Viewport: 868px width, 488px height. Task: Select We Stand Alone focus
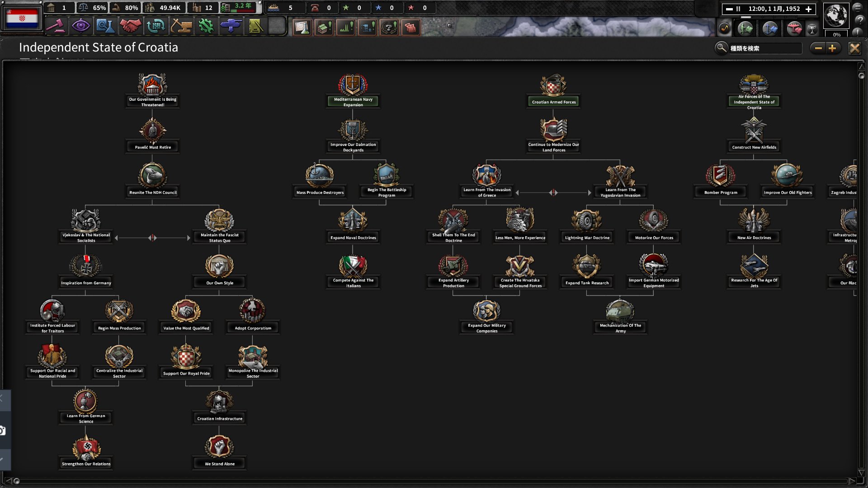[220, 451]
